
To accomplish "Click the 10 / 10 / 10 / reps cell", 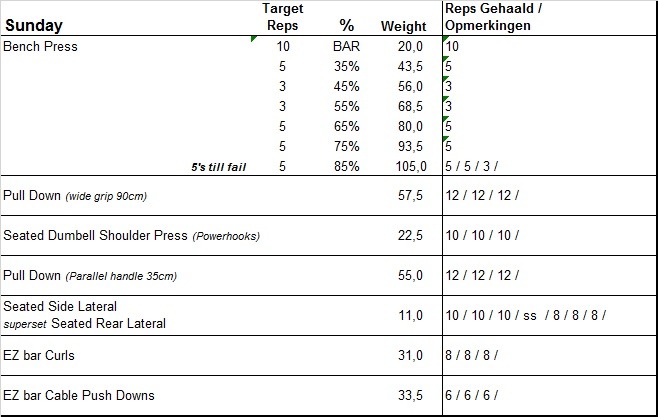I will (x=482, y=235).
